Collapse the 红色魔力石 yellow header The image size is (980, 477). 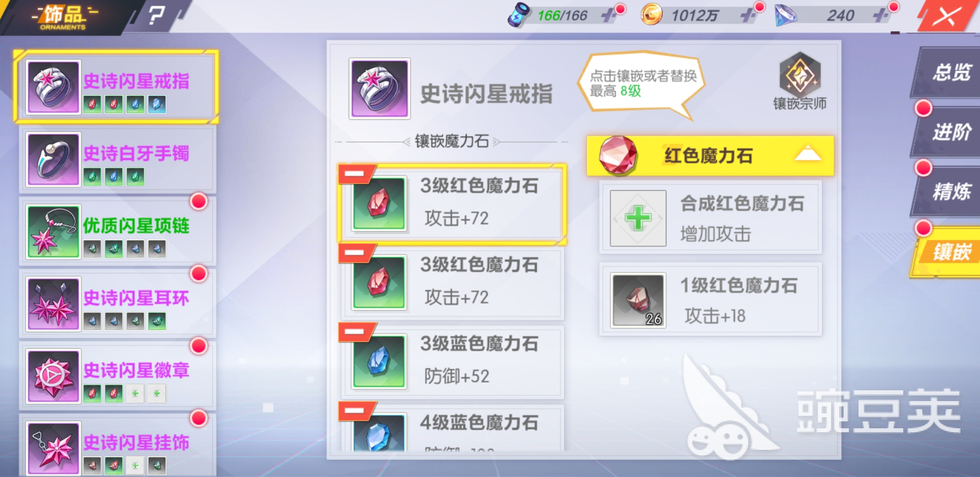click(710, 156)
